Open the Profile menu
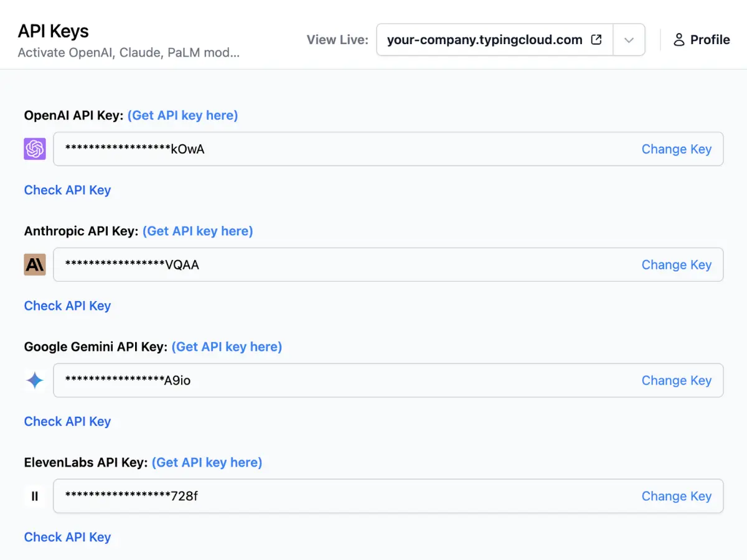The height and width of the screenshot is (560, 747). (702, 40)
